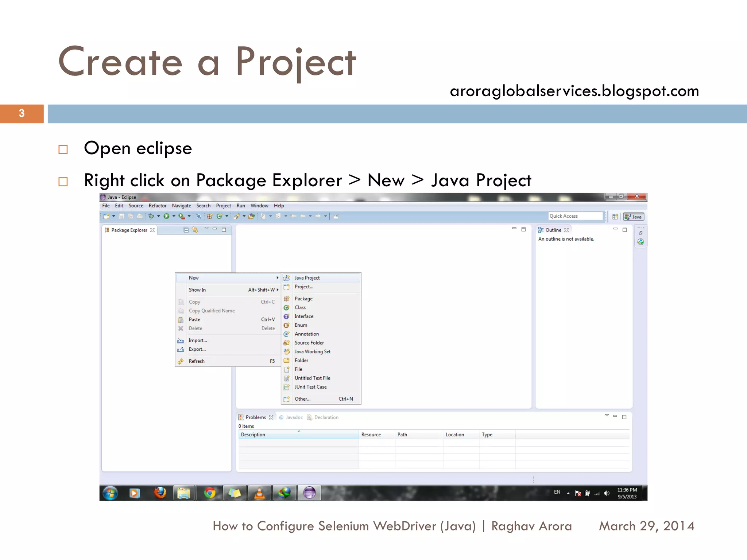Select Annotation in New submenu
The width and height of the screenshot is (747, 560).
point(321,334)
